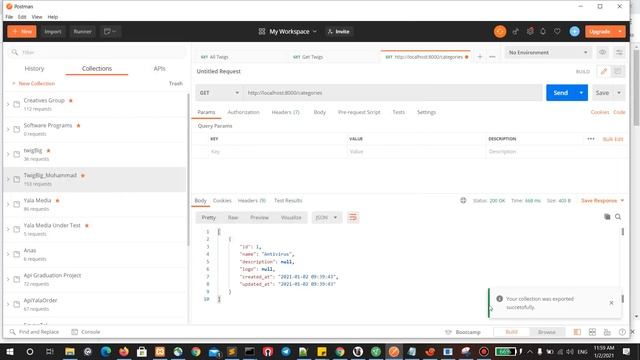This screenshot has width=640, height=360.
Task: Open the Save Response dropdown
Action: point(602,200)
